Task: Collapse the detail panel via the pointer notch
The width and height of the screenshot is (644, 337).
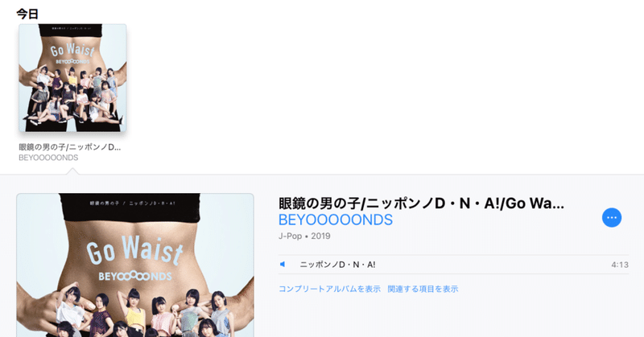Action: [72, 171]
